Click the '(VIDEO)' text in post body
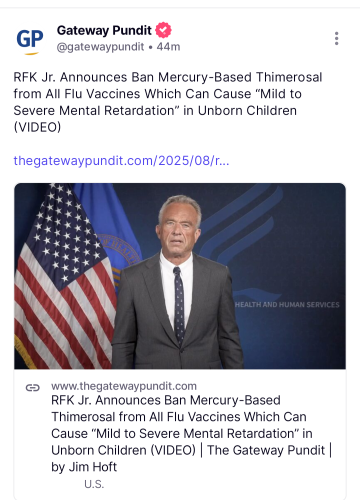 pos(37,127)
